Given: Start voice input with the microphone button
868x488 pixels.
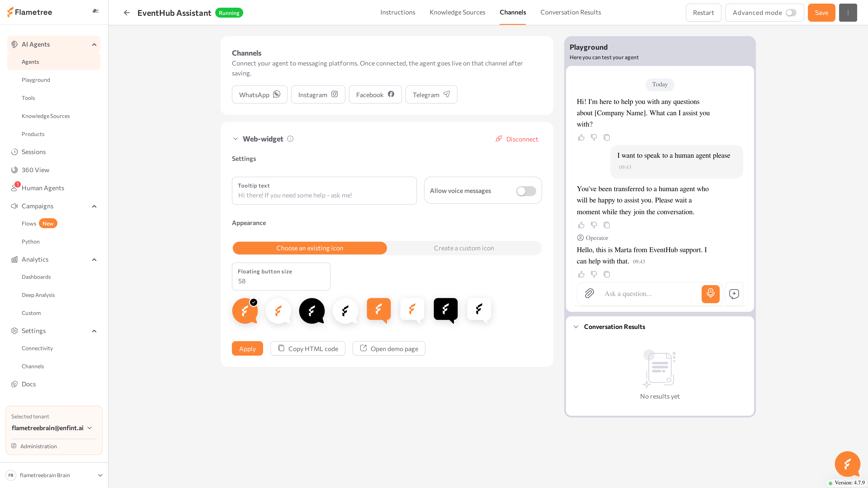Looking at the screenshot, I should pyautogui.click(x=710, y=294).
